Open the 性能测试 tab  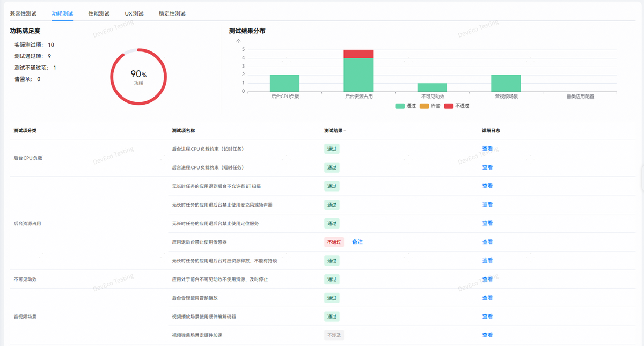(99, 13)
